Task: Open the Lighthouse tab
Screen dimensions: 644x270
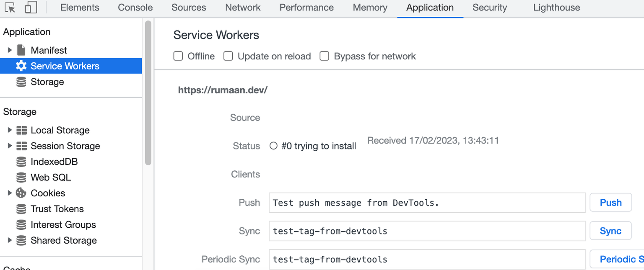Action: 556,8
